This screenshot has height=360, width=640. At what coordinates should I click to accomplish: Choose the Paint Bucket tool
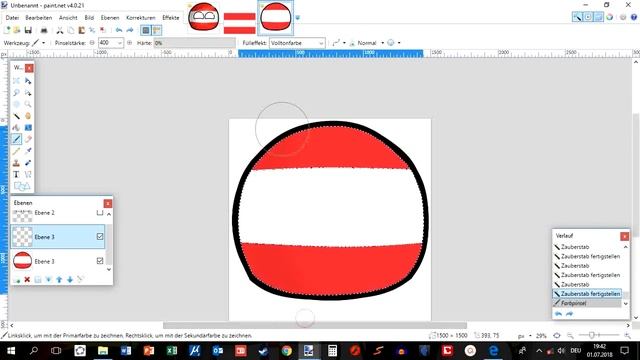coord(16,128)
